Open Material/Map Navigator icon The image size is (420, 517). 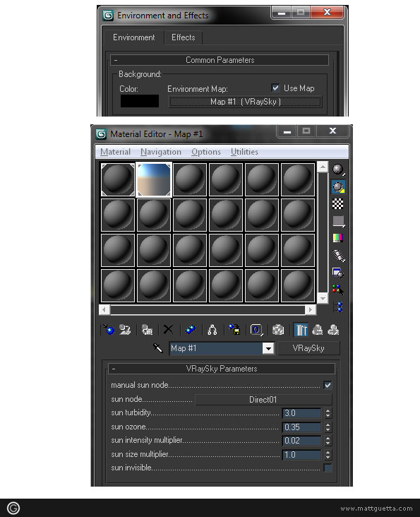coord(339,307)
